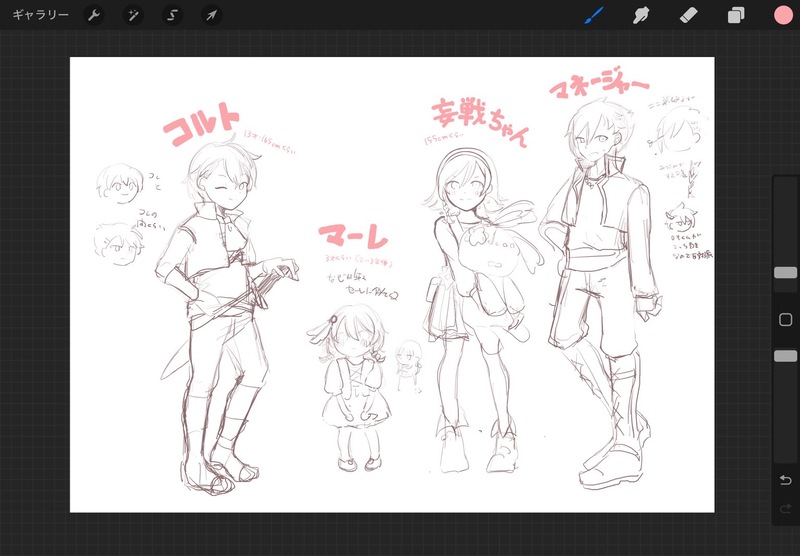Tap the pink コルト title on canvas
800x556 pixels.
(201, 124)
